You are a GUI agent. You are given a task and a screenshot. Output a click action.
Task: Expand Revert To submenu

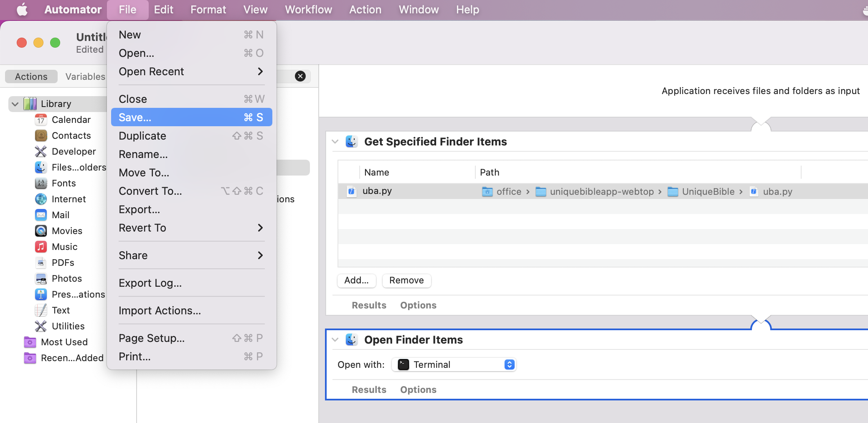[192, 228]
